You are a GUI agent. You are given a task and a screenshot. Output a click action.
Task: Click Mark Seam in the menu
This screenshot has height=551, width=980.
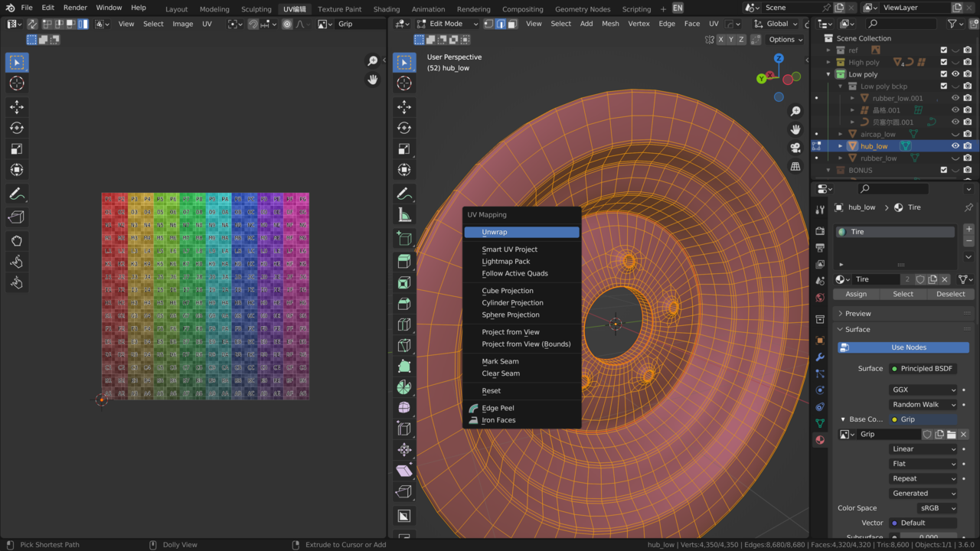(521, 361)
